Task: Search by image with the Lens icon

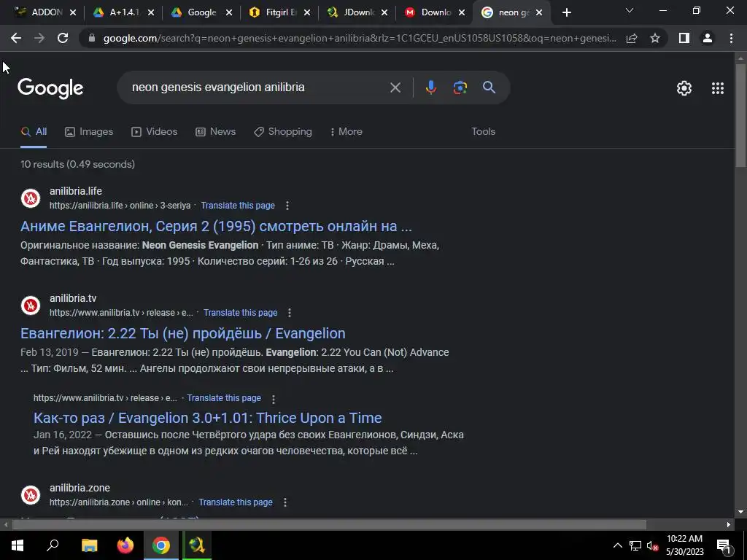Action: [x=460, y=87]
